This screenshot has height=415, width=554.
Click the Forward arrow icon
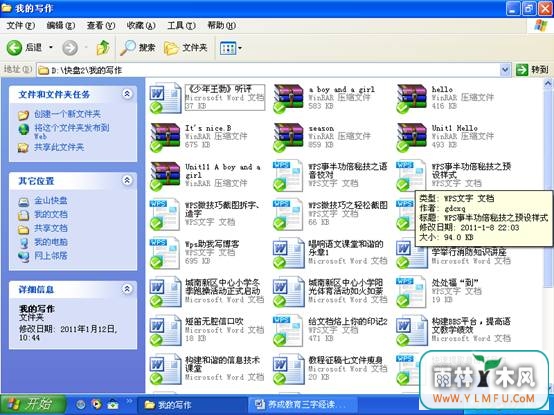coord(70,48)
